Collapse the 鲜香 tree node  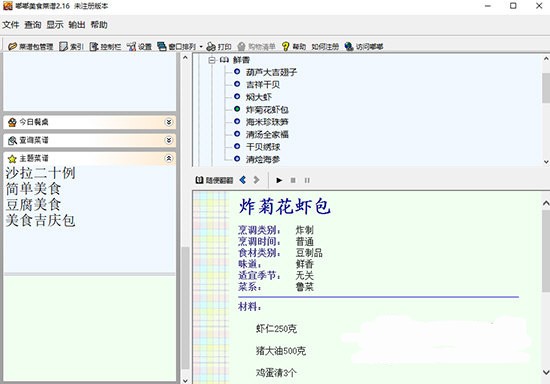coord(212,60)
